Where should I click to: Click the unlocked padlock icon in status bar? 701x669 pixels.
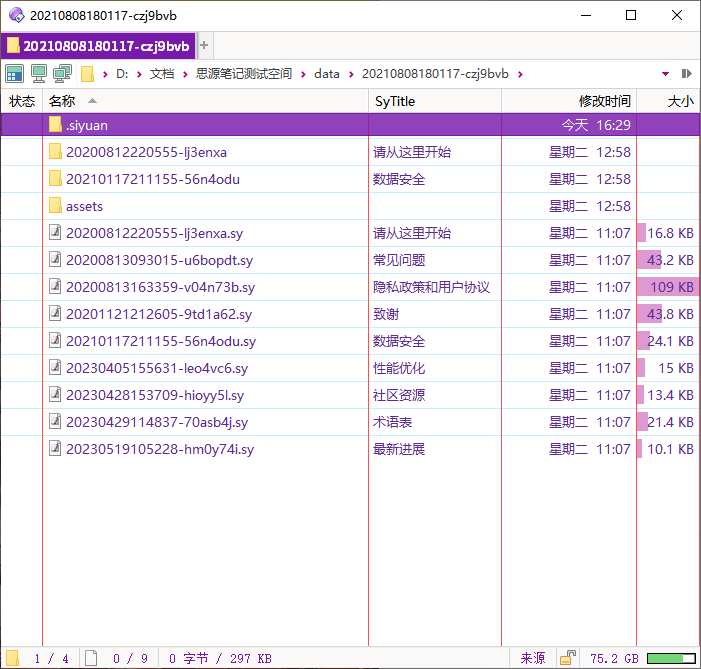568,658
